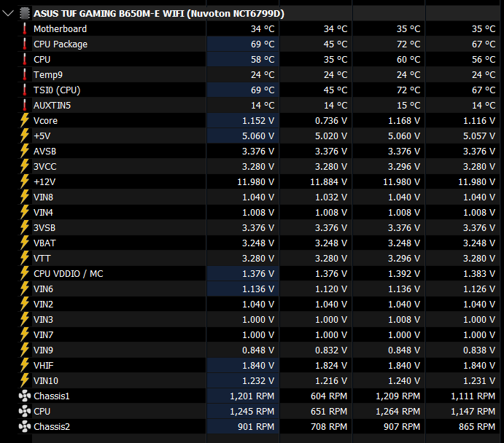Click the 1.824 V VHIF minimum value
The width and height of the screenshot is (504, 443).
pyautogui.click(x=331, y=365)
